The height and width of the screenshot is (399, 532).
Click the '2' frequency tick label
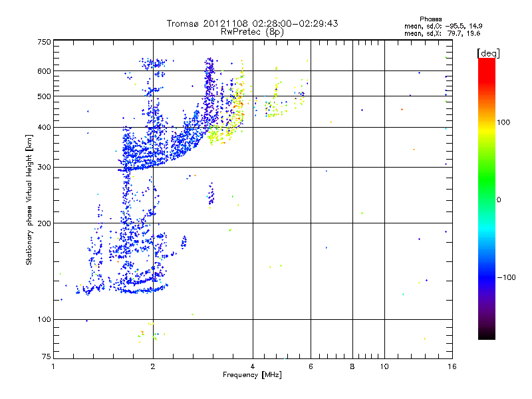[x=153, y=366]
